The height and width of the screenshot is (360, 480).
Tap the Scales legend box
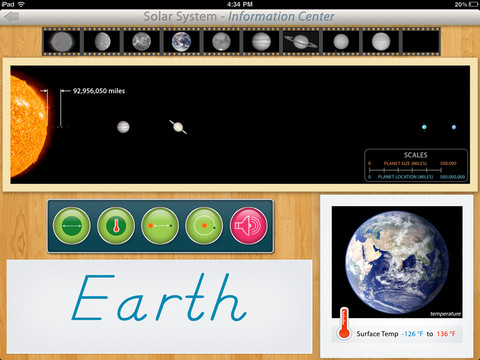pyautogui.click(x=416, y=165)
